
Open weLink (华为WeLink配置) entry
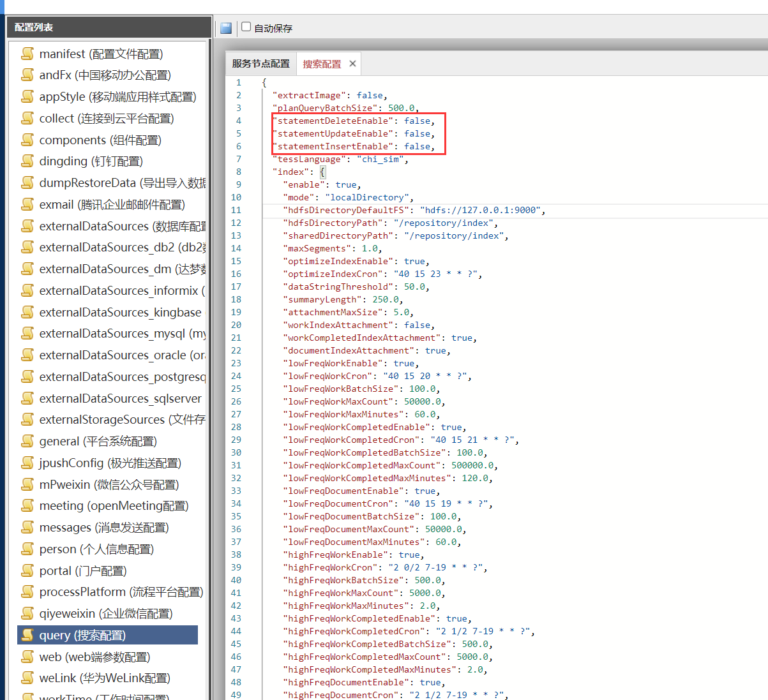click(104, 678)
